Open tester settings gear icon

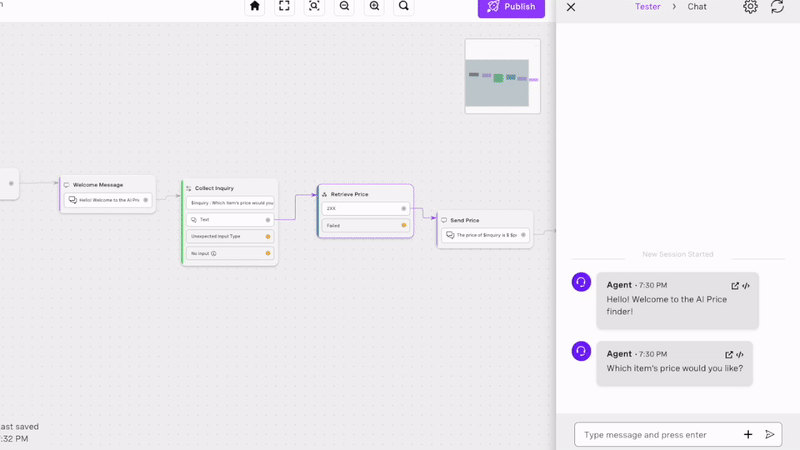click(750, 7)
